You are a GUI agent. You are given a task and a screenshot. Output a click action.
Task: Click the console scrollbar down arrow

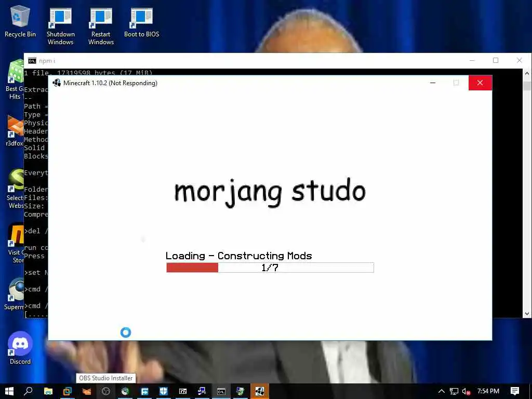pos(527,314)
